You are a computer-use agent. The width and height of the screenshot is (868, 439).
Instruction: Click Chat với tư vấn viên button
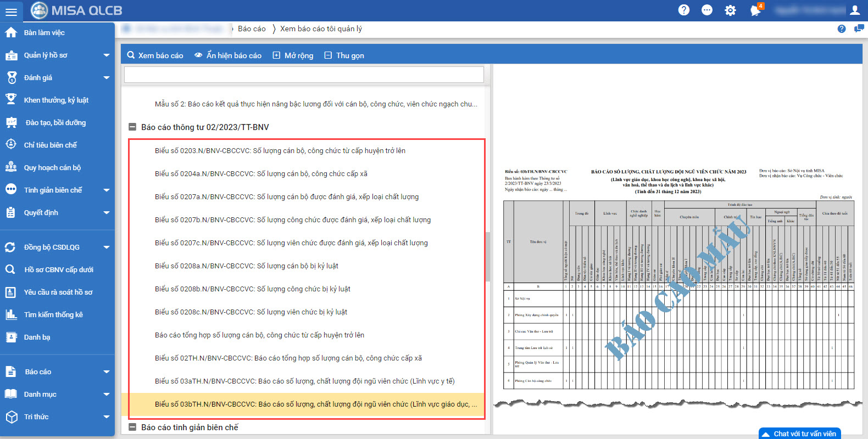click(799, 434)
